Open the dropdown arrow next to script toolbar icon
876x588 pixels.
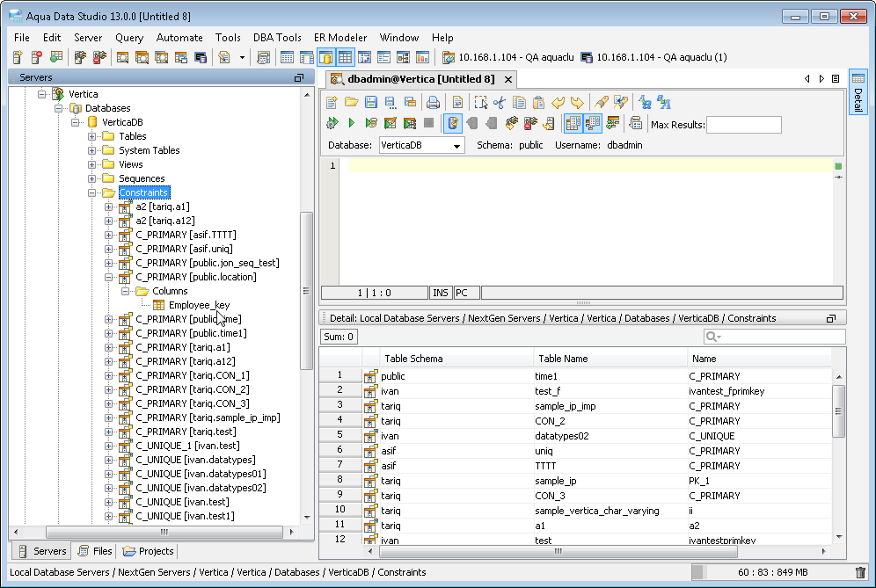click(242, 57)
